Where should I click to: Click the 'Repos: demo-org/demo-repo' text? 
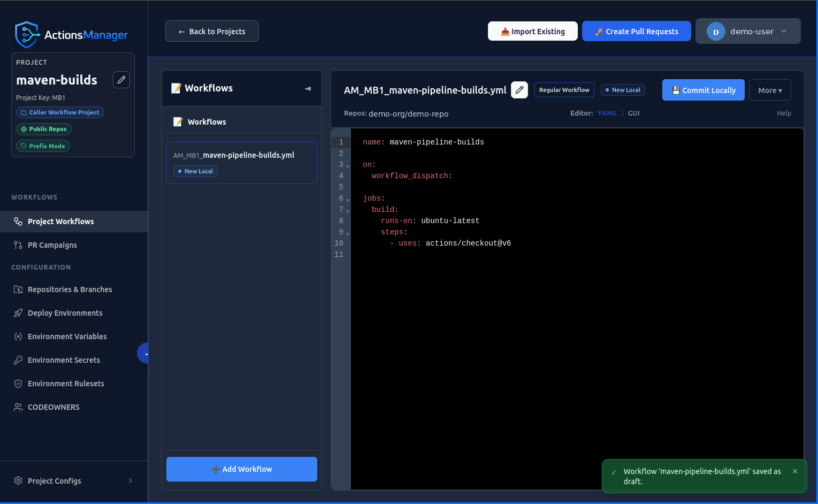coord(396,113)
